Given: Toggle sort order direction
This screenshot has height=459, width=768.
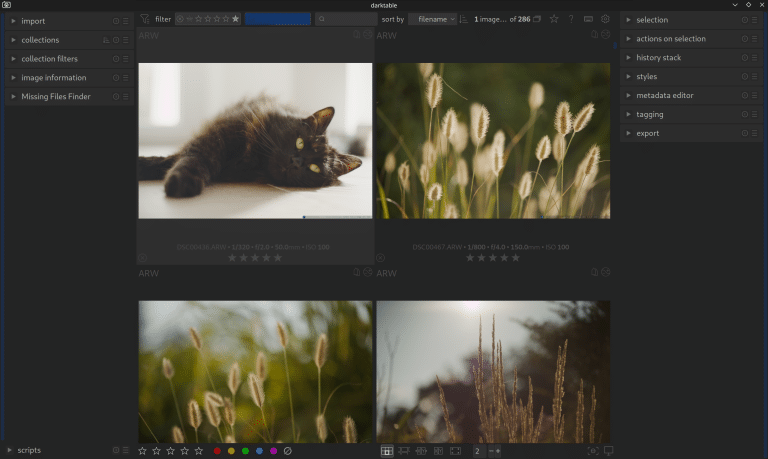Looking at the screenshot, I should tap(464, 19).
